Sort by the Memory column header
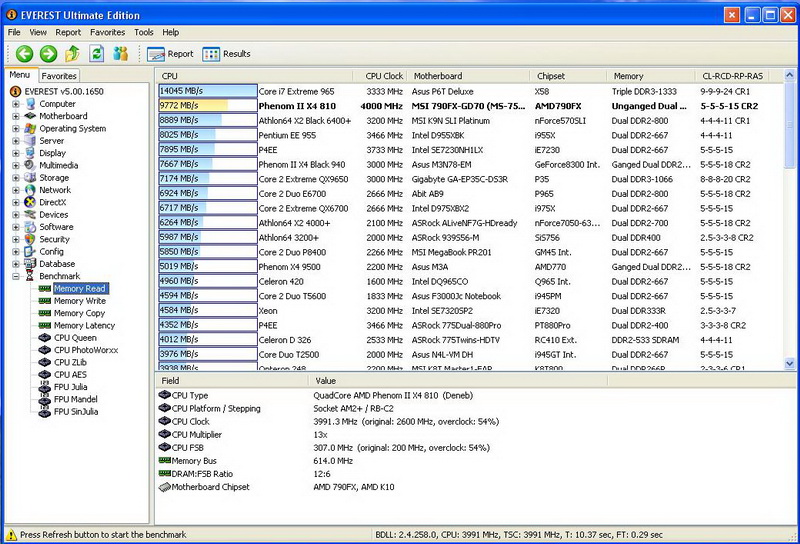Image resolution: width=800 pixels, height=544 pixels. (651, 76)
